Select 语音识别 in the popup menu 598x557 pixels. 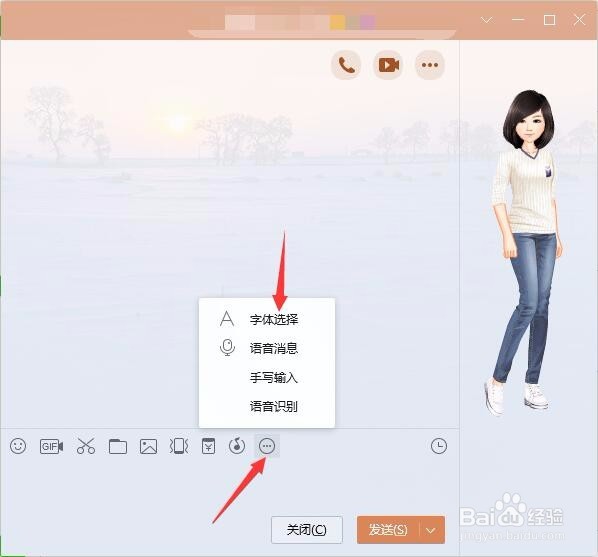coord(267,407)
